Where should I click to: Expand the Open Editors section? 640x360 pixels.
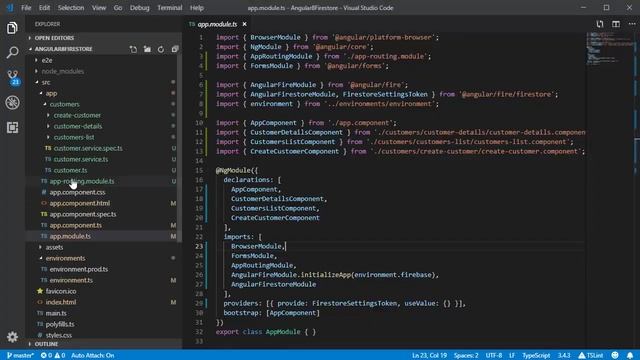(x=104, y=38)
